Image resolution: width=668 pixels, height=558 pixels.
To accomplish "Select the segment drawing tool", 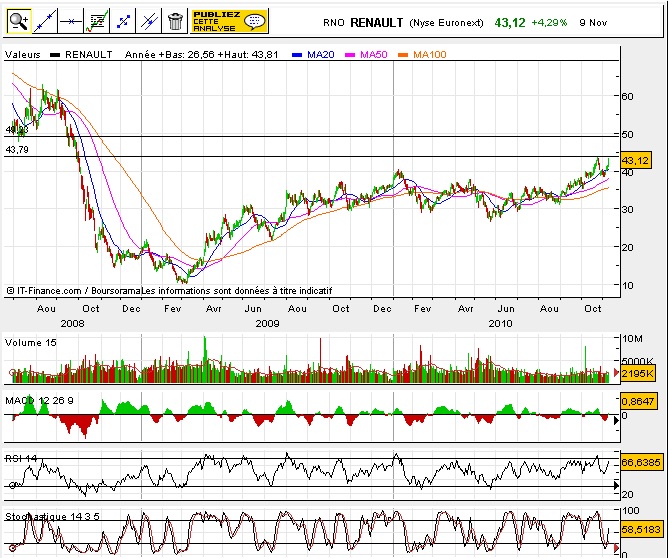I will (123, 21).
